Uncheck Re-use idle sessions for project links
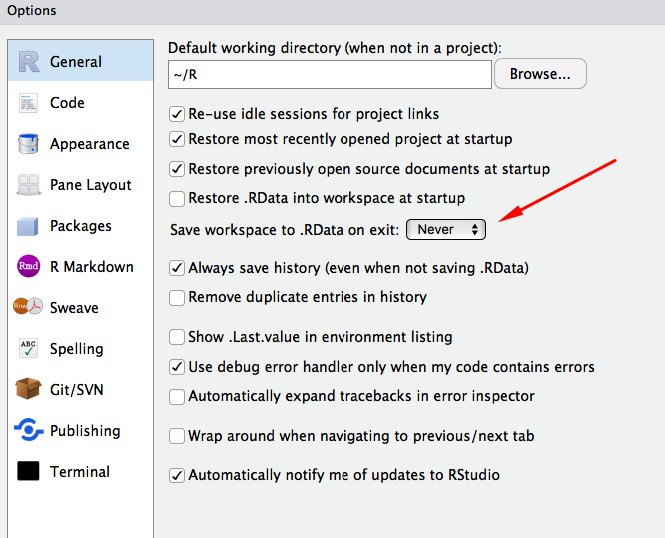The height and width of the screenshot is (538, 665). pos(177,114)
